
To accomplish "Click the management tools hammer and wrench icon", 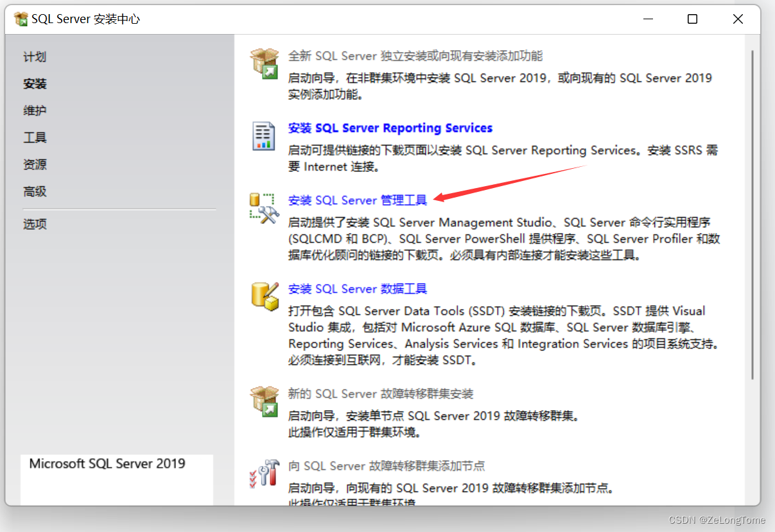I will tap(264, 209).
